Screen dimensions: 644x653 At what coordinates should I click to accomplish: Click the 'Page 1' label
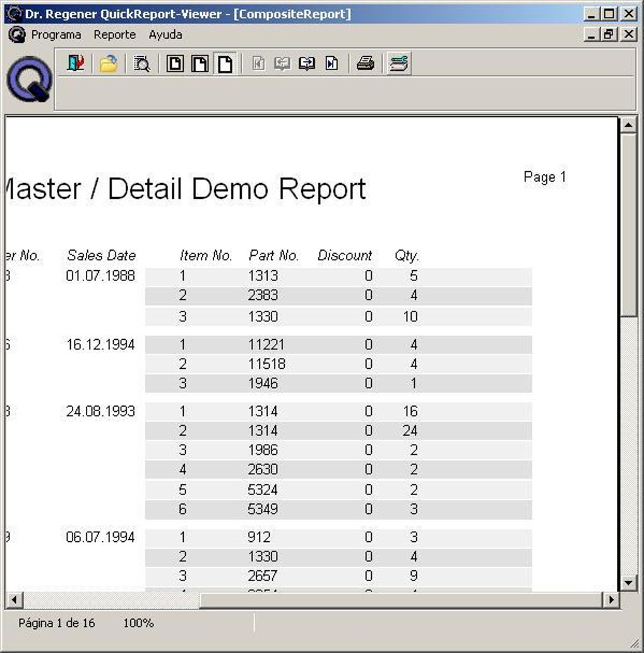click(x=544, y=177)
